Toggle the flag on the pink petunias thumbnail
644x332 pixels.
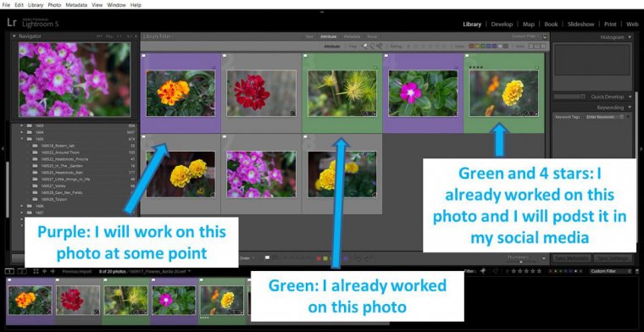(x=225, y=136)
